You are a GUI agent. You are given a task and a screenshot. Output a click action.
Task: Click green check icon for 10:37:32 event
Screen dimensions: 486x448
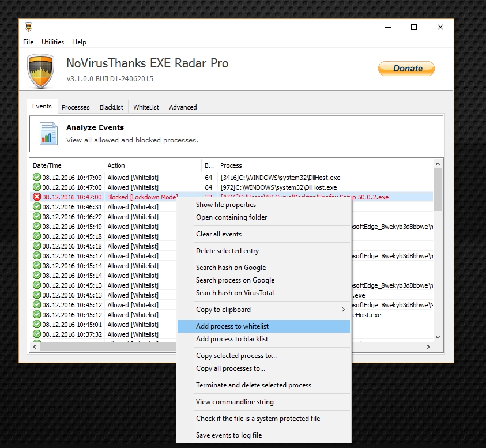pyautogui.click(x=37, y=334)
